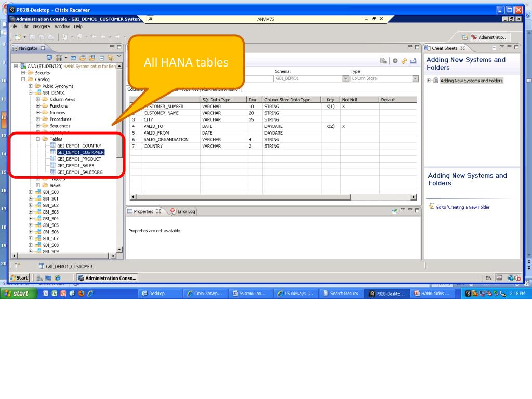Expand the Column Views folder

click(x=38, y=99)
